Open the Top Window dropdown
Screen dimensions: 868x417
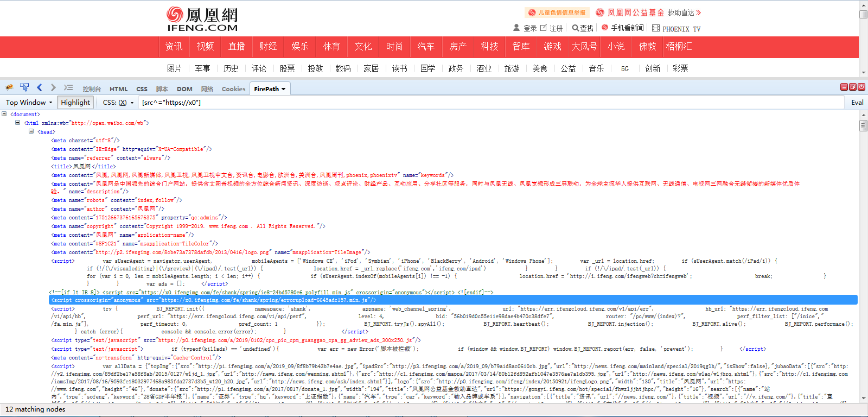pos(29,102)
